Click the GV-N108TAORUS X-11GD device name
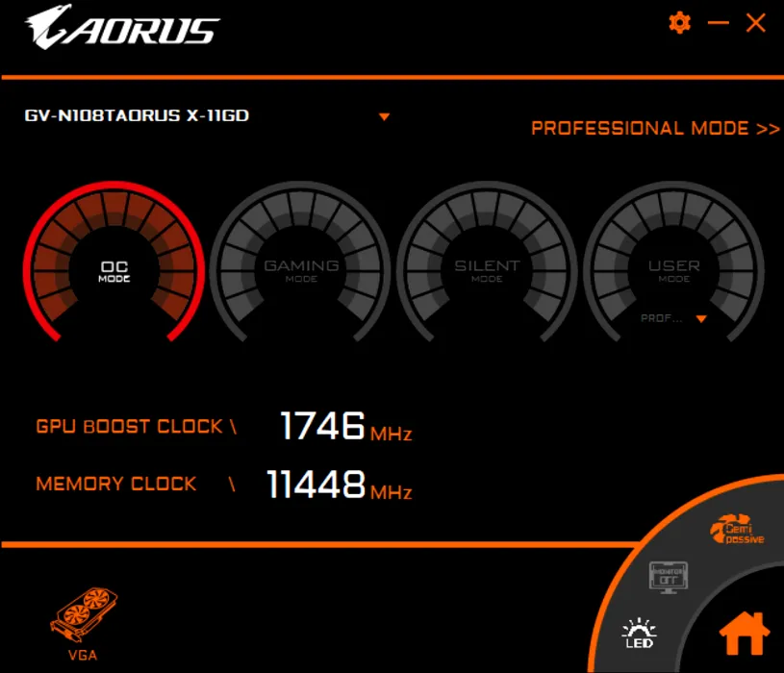Image resolution: width=784 pixels, height=673 pixels. point(137,116)
